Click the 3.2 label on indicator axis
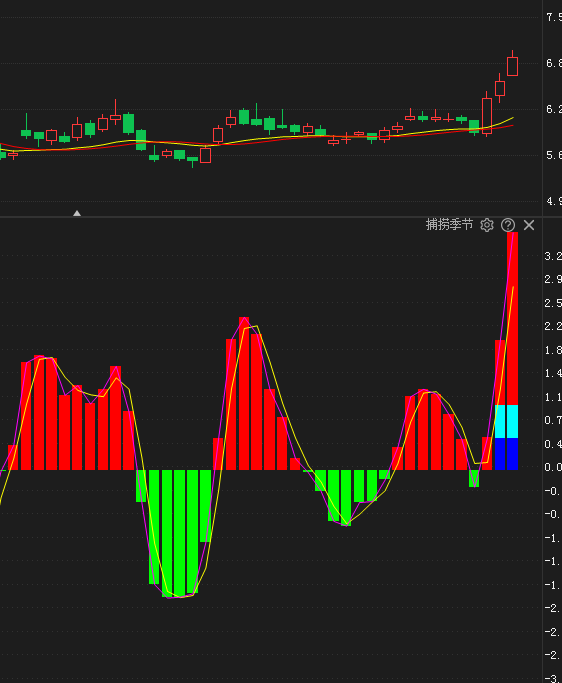Screen dimensions: 562x683 pos(553,256)
